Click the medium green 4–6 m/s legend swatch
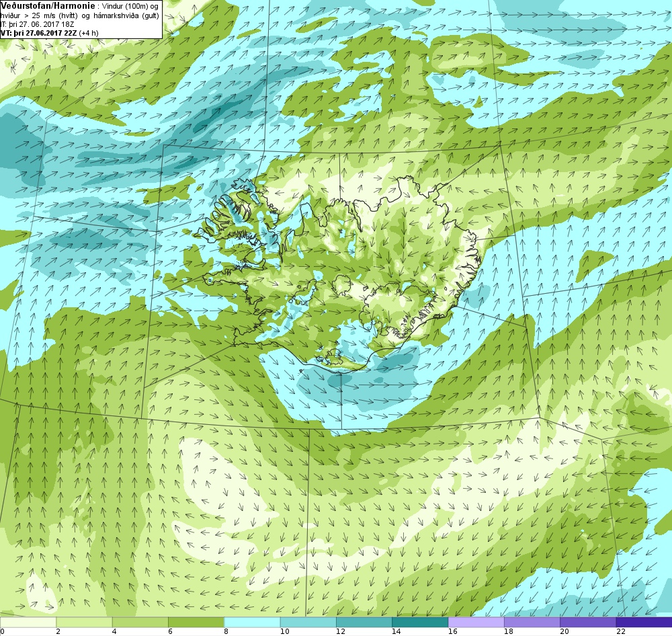 pos(140,622)
